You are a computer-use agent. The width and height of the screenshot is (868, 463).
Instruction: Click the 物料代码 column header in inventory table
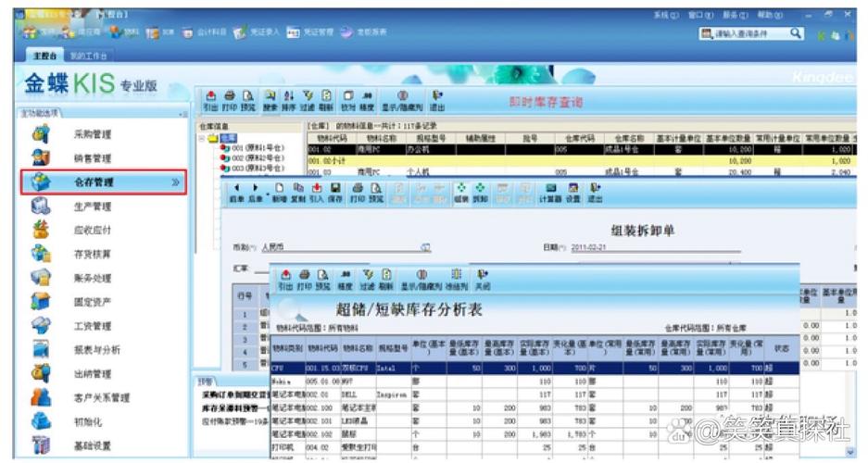[x=333, y=138]
